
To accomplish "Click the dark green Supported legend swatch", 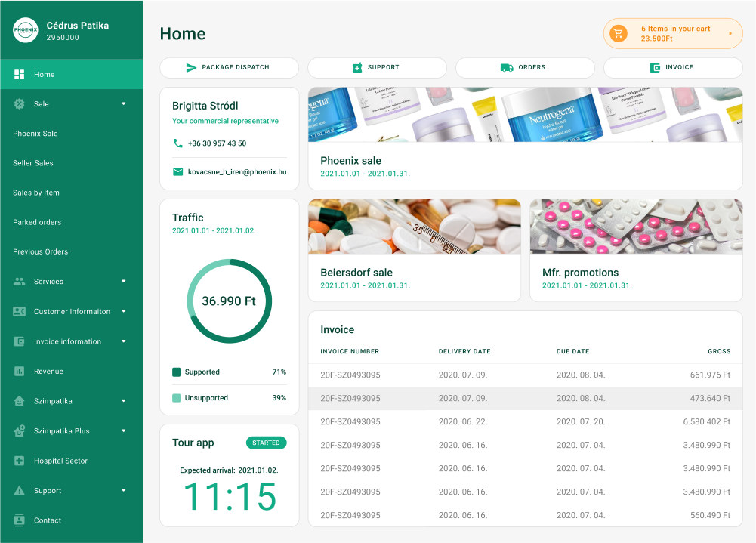I will 177,372.
